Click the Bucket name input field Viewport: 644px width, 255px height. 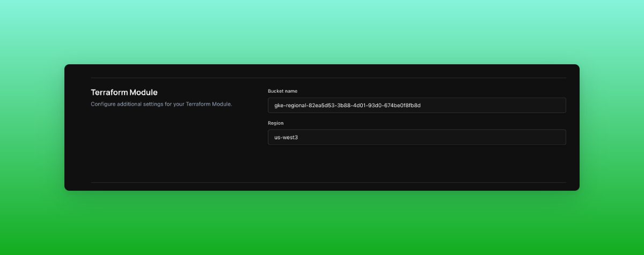coord(416,105)
